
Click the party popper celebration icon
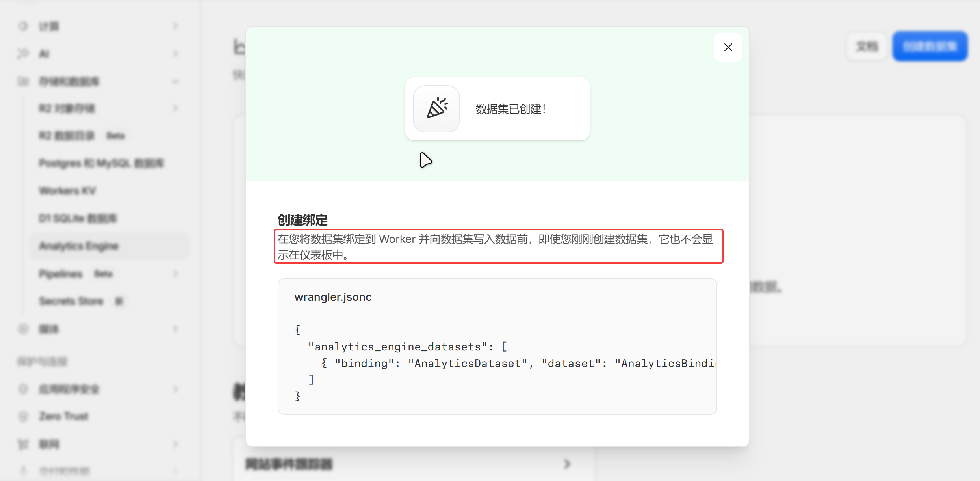(436, 108)
